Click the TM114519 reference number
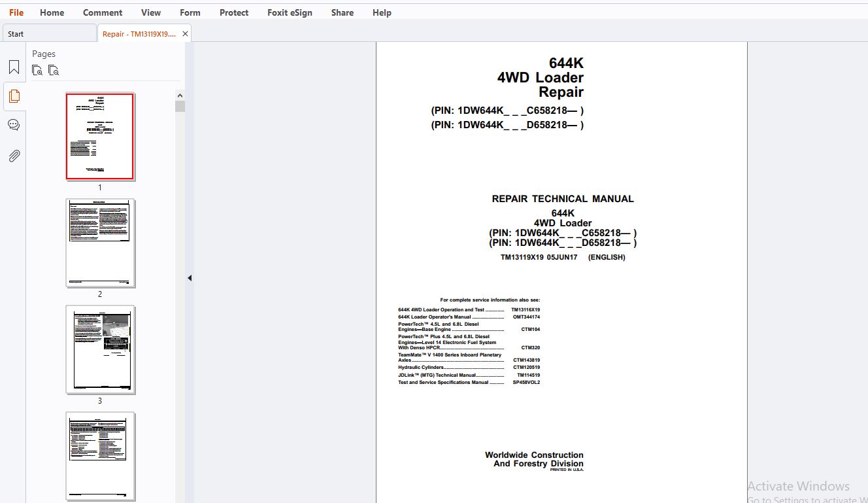This screenshot has width=868, height=503. pyautogui.click(x=528, y=375)
